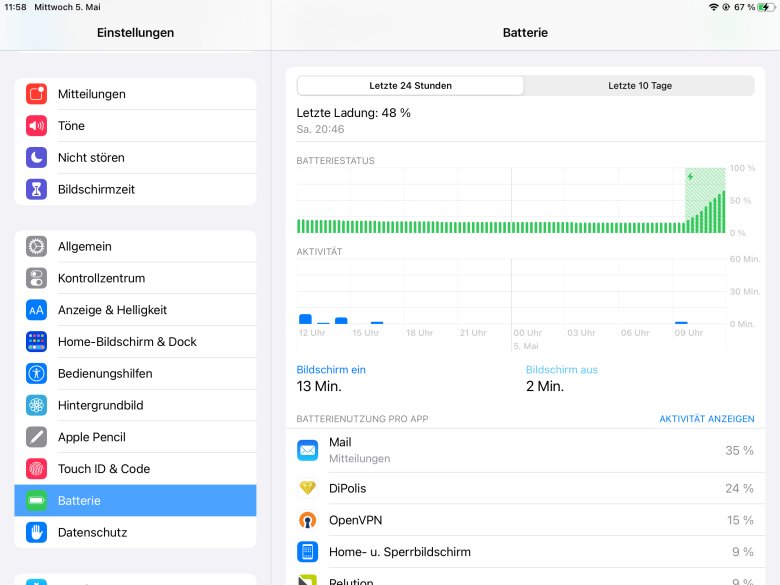Viewport: 780px width, 585px height.
Task: Tap Home- u. Sperrbildschirm usage row
Action: pos(525,552)
